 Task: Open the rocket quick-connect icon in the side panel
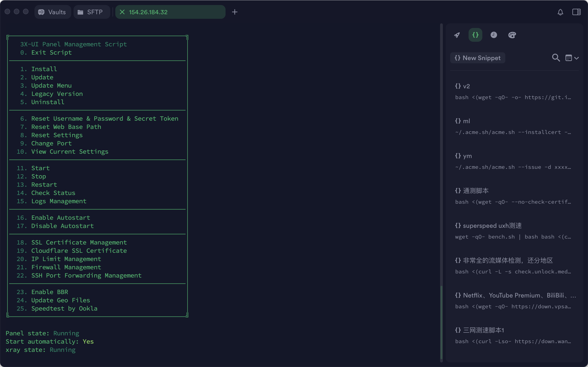pos(457,35)
